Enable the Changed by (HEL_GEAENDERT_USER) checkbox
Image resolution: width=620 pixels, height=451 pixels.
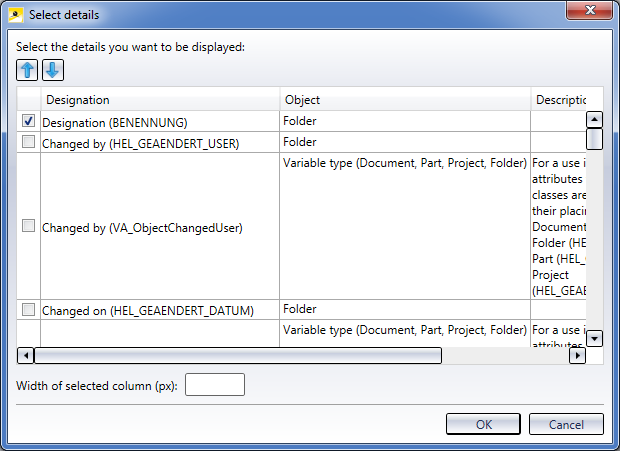28,143
